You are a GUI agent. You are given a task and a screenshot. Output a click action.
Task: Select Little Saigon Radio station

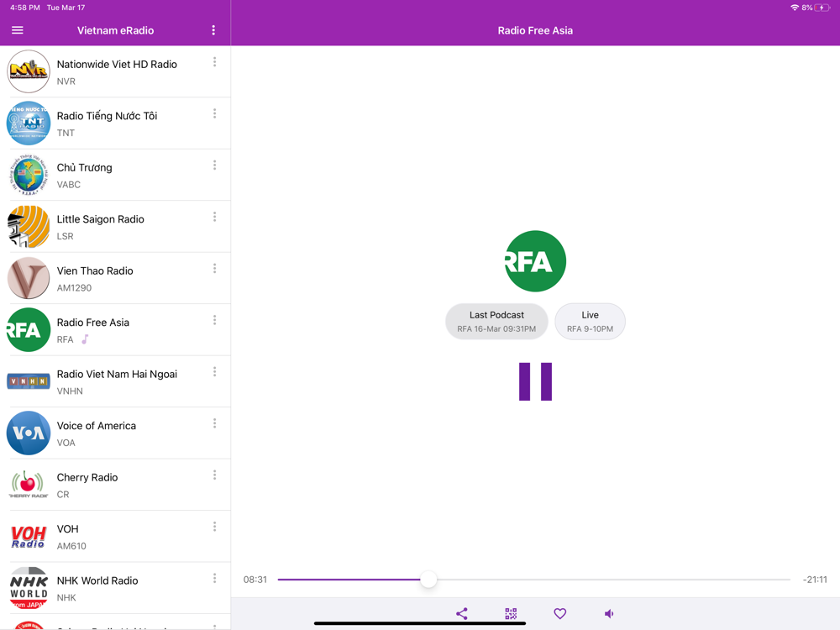coord(115,226)
